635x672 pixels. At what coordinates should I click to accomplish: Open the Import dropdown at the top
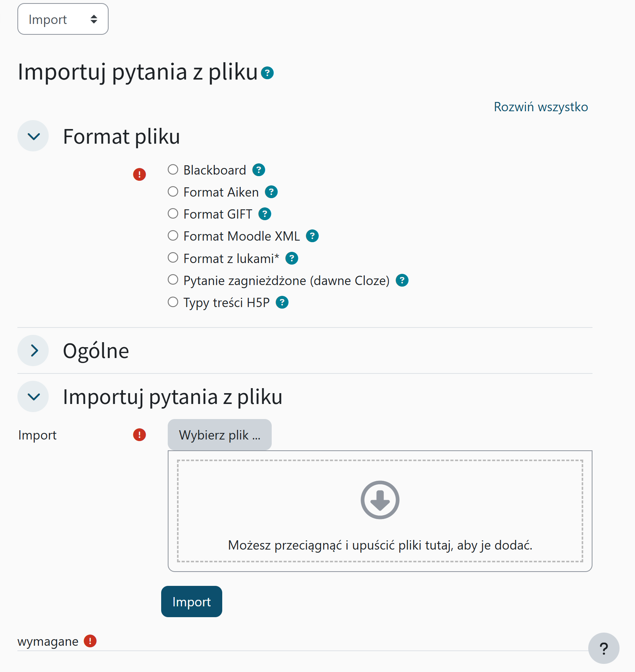click(63, 19)
